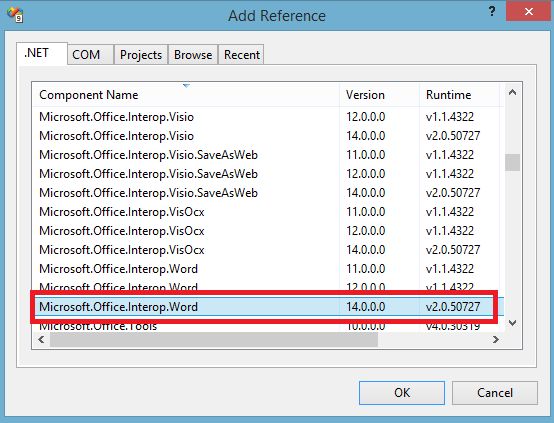The width and height of the screenshot is (554, 423).
Task: Click the vertical scrollbar thumb
Action: (x=512, y=163)
